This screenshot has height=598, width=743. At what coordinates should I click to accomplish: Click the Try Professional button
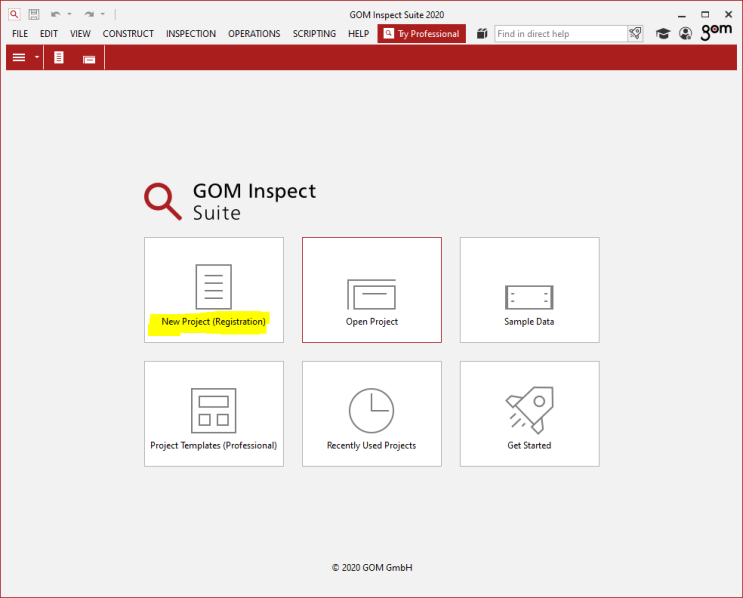point(421,34)
